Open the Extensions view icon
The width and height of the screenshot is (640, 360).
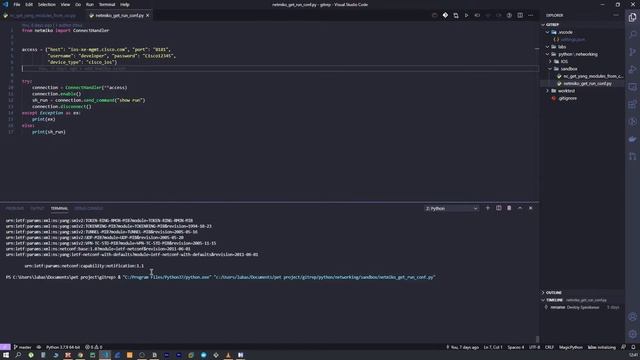point(632,104)
